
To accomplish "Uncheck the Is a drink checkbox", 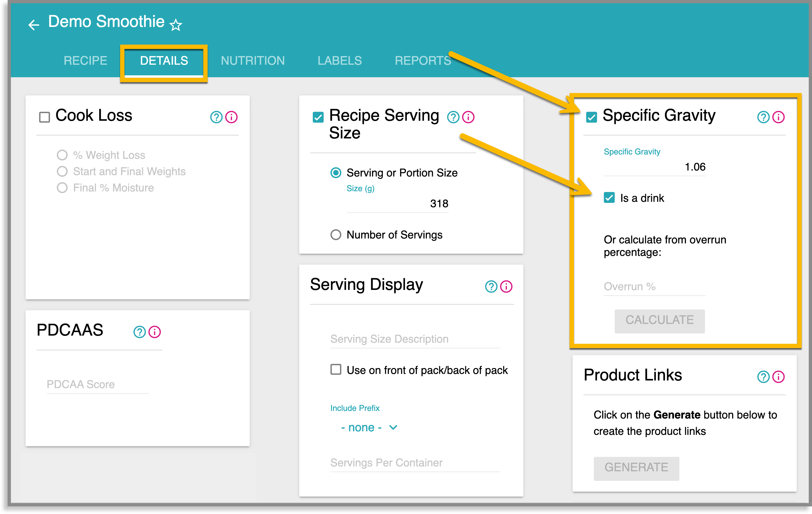I will [609, 198].
